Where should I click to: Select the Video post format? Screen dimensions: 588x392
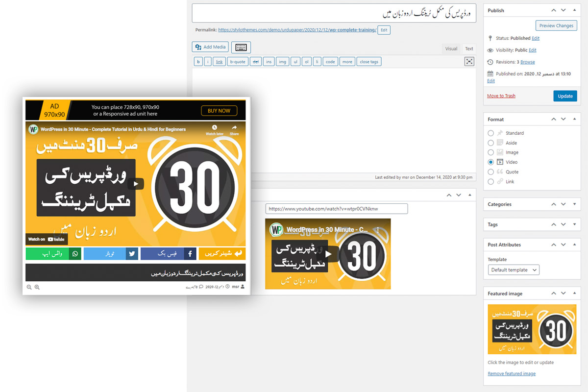[491, 162]
